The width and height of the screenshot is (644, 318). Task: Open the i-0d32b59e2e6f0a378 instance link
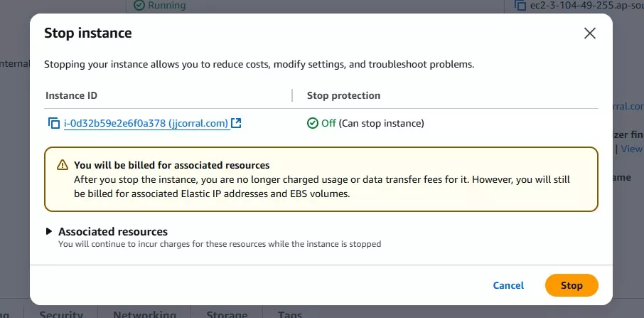146,123
